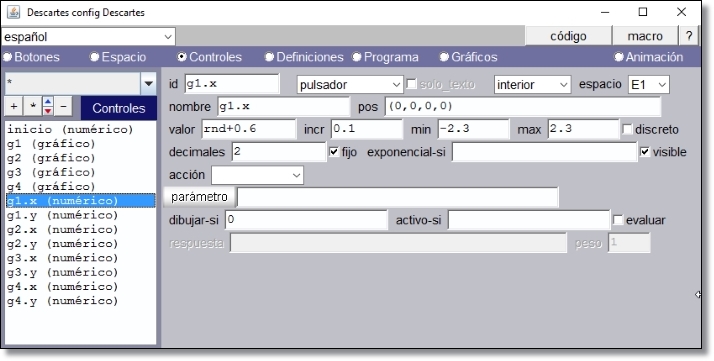Maximize the Descartes config window

[x=643, y=12]
